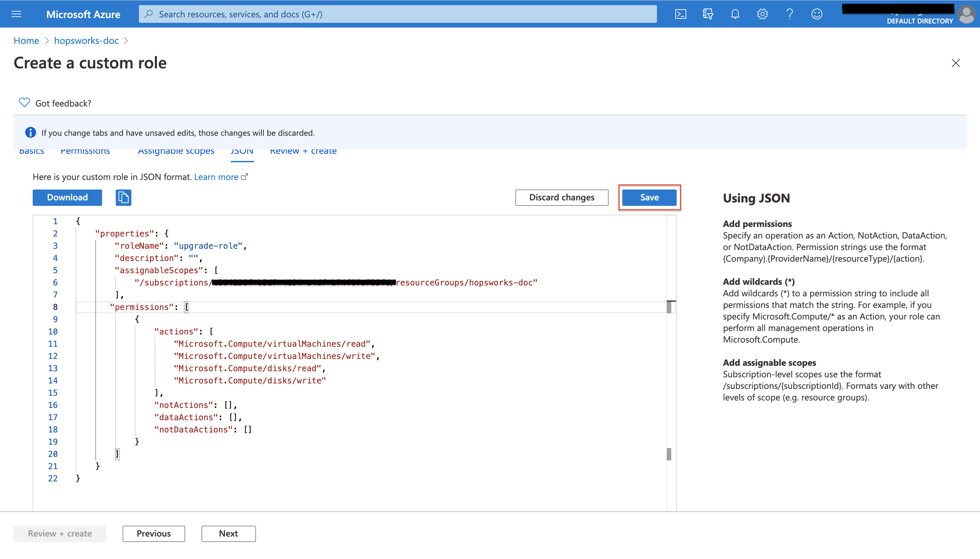The image size is (980, 559).
Task: Open the Directory and subscription filter icon
Action: (708, 14)
